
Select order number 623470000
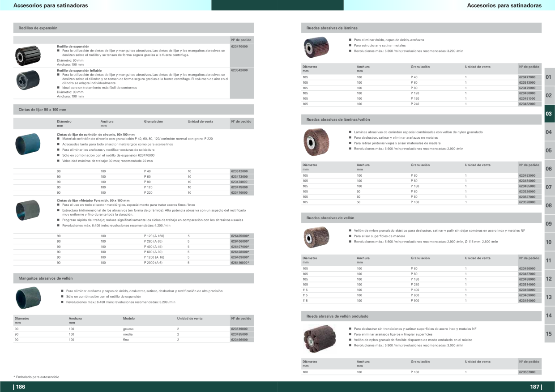point(239,47)
